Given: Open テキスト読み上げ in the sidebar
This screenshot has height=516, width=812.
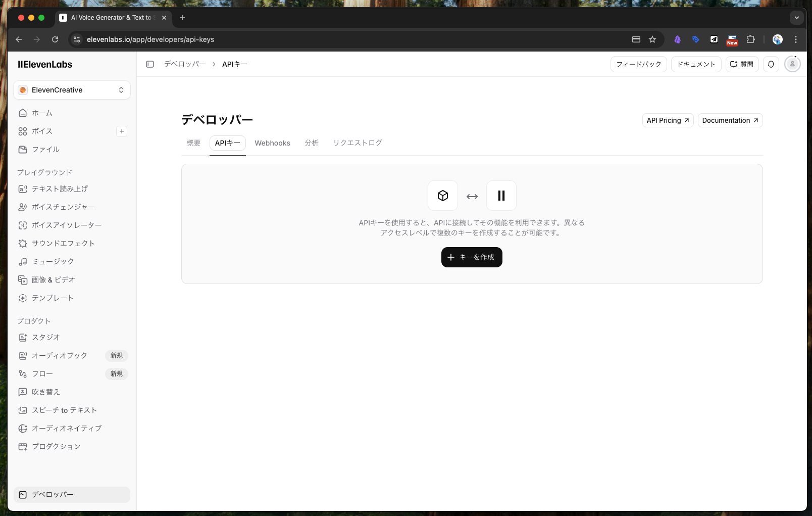Looking at the screenshot, I should pos(60,189).
